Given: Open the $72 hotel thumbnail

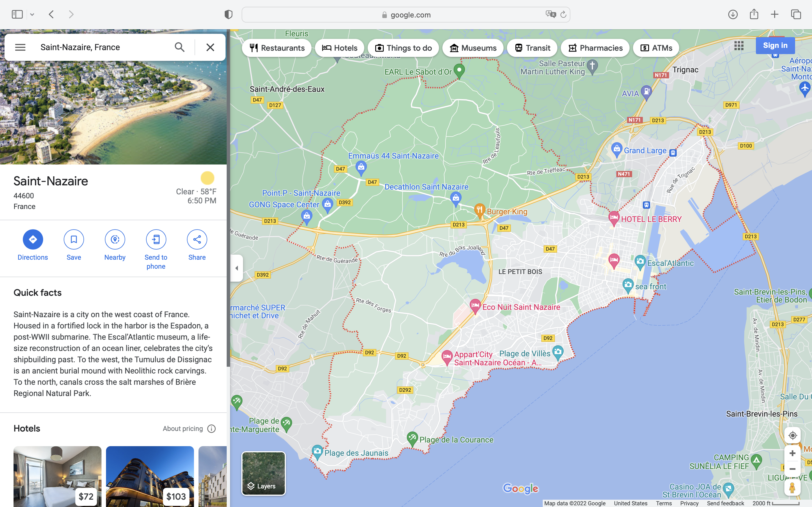Looking at the screenshot, I should pyautogui.click(x=58, y=476).
